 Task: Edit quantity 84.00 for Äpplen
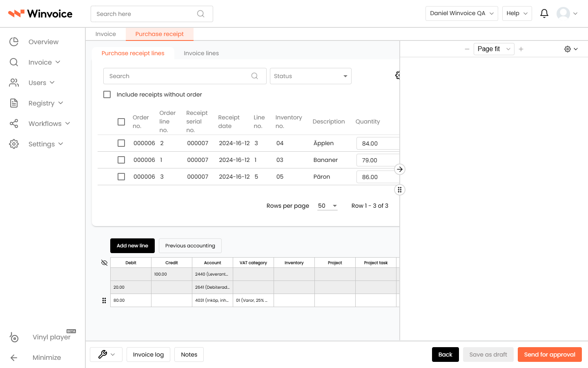(378, 144)
